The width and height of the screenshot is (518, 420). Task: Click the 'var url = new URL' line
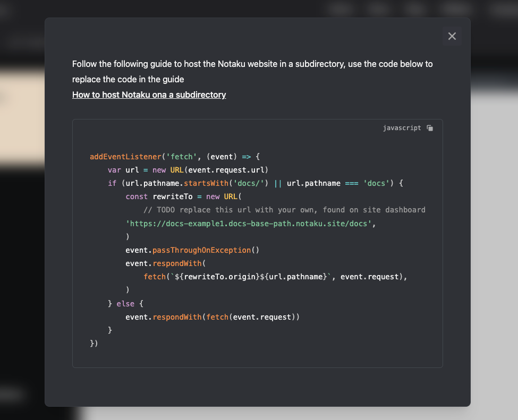click(x=188, y=170)
